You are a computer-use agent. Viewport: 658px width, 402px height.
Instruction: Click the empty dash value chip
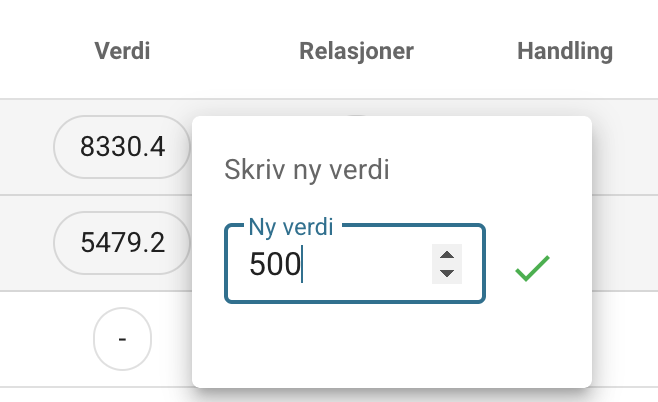pos(122,339)
